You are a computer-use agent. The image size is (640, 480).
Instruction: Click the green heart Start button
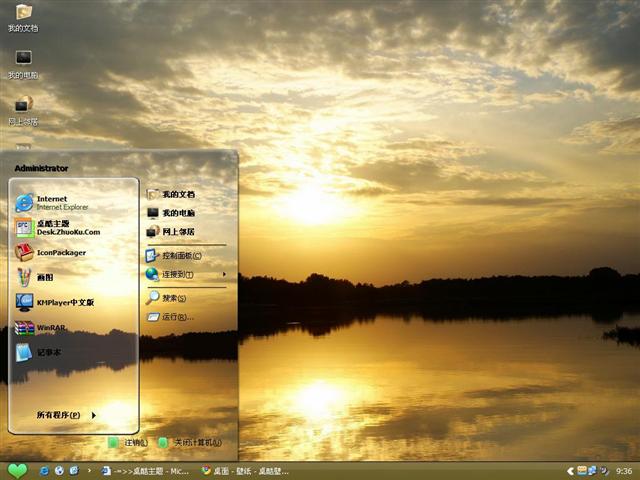pos(17,470)
